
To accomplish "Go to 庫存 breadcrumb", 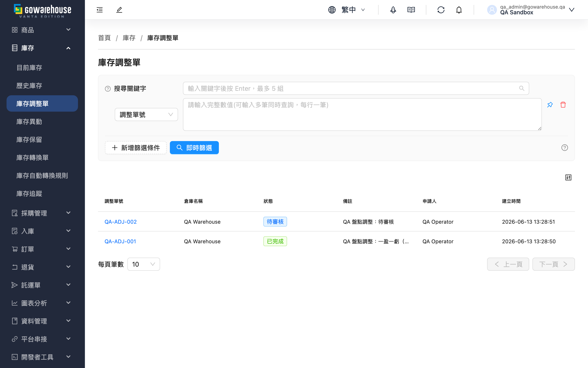I will tap(129, 38).
